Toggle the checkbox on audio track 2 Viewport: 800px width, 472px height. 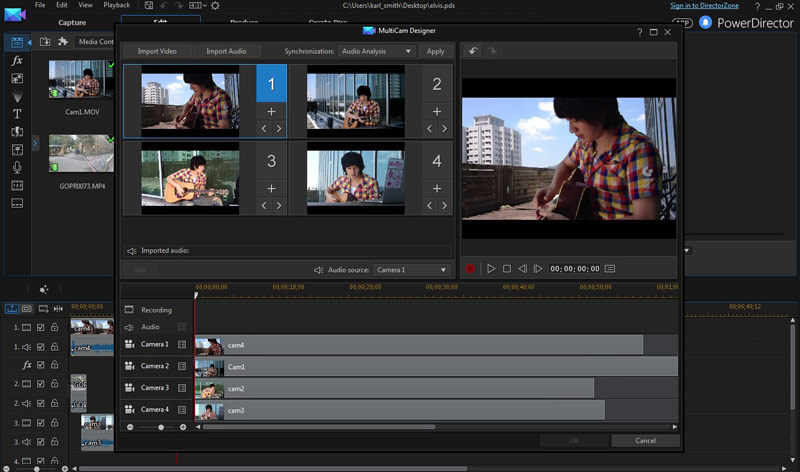(x=41, y=403)
